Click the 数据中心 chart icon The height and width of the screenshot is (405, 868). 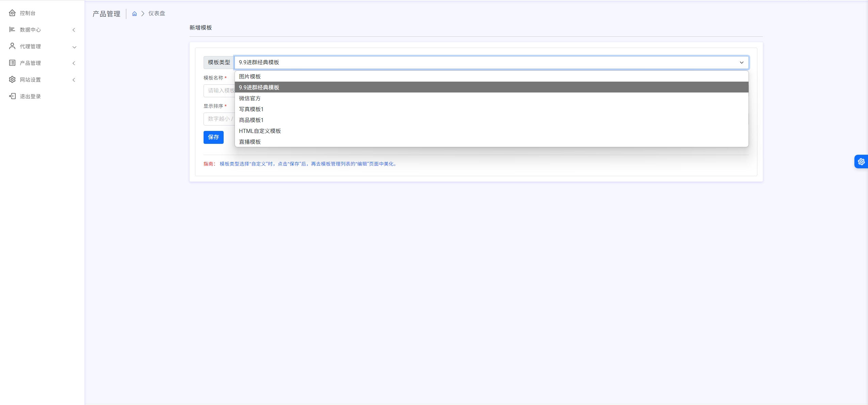(12, 30)
